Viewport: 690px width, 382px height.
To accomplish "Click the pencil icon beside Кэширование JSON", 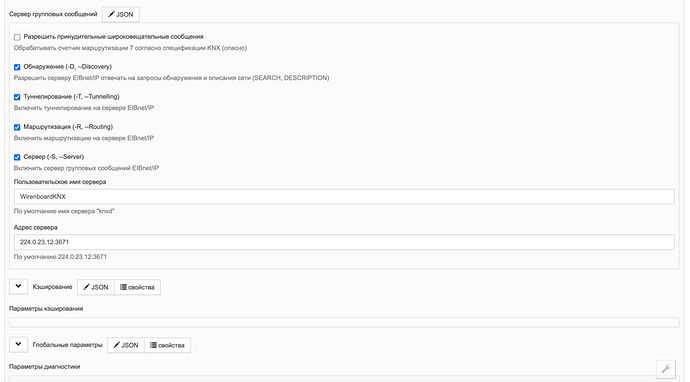I will point(86,287).
